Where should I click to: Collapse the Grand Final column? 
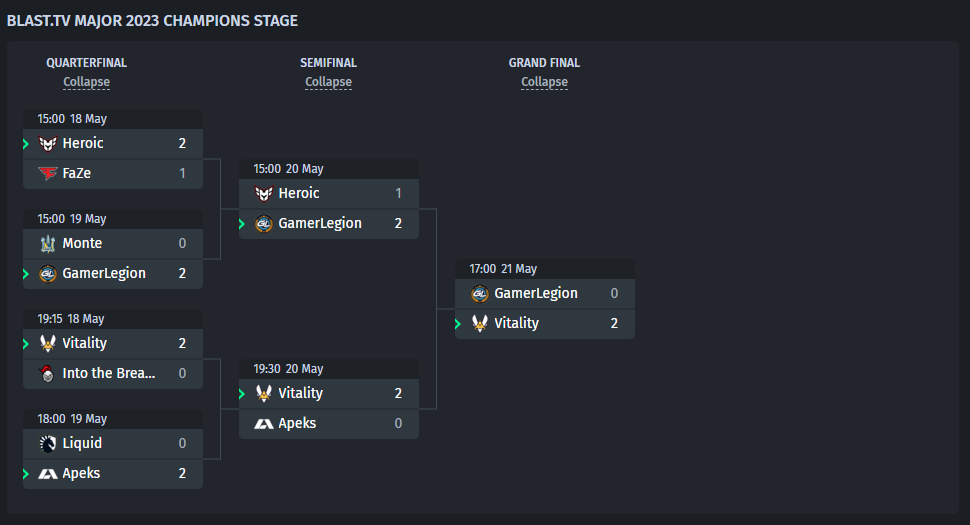click(544, 82)
